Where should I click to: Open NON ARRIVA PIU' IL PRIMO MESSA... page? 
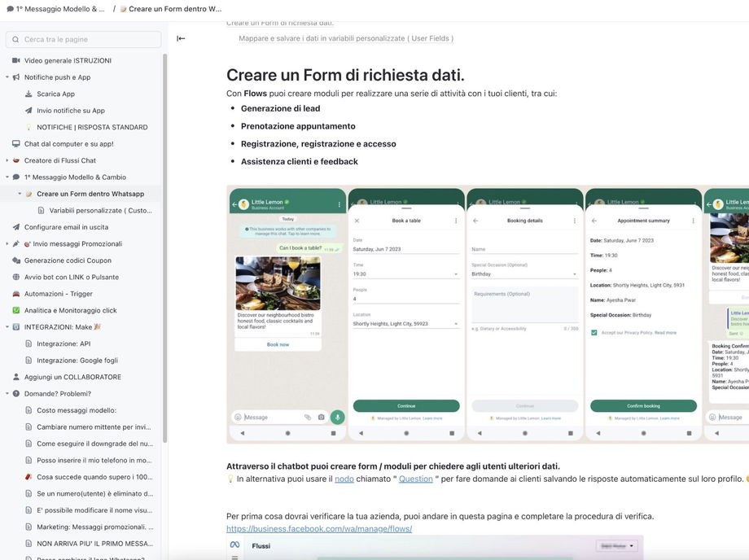(x=95, y=544)
